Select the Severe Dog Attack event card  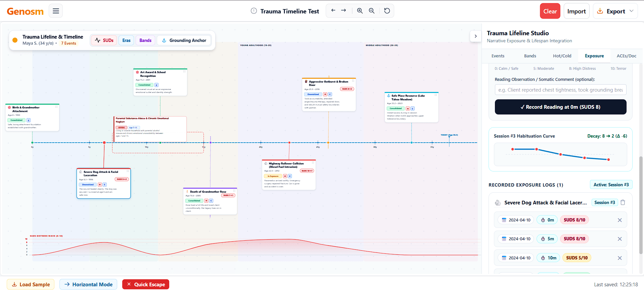(x=104, y=183)
